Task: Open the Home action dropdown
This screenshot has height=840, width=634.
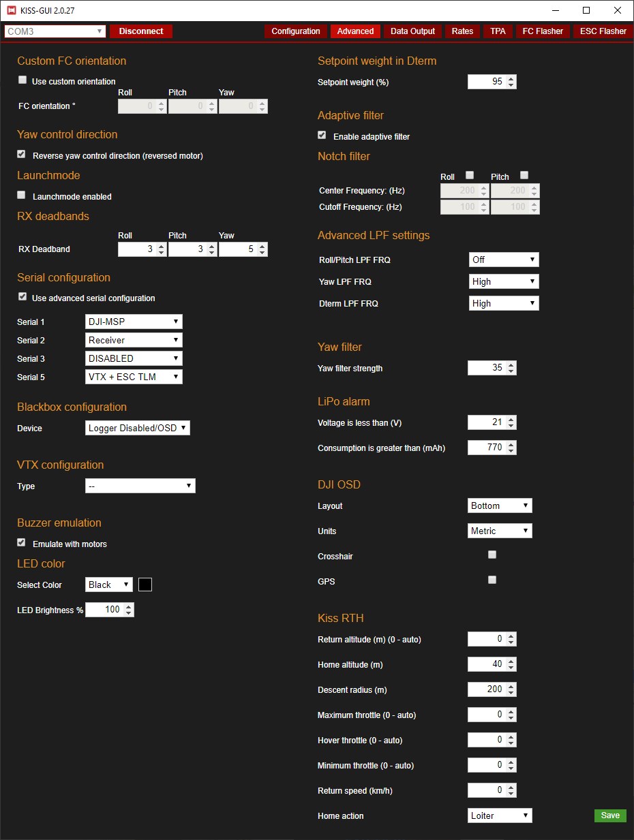Action: [500, 815]
